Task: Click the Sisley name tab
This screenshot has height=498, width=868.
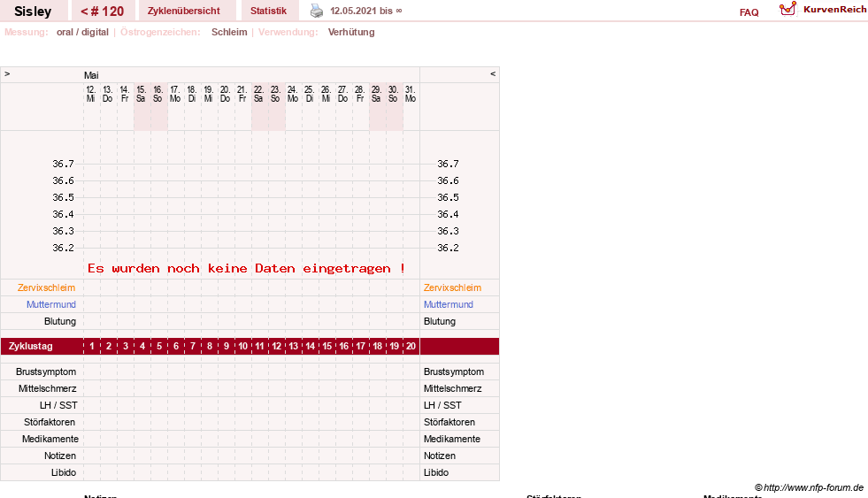Action: pos(33,11)
